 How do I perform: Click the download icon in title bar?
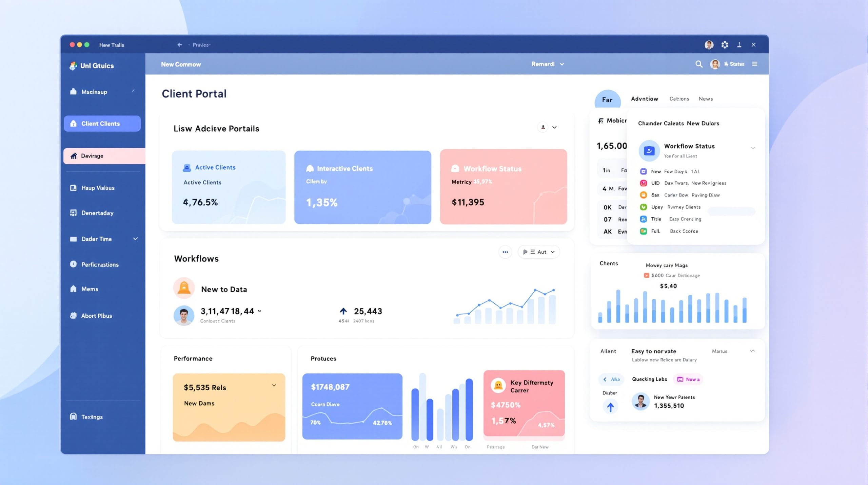pos(739,45)
